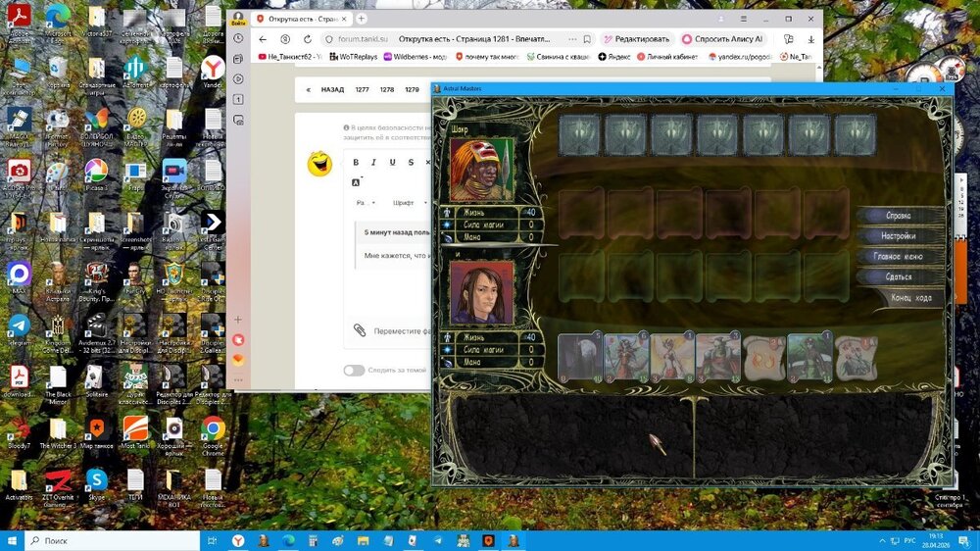
Task: Toggle Underline in the forum editor
Action: pos(393,162)
